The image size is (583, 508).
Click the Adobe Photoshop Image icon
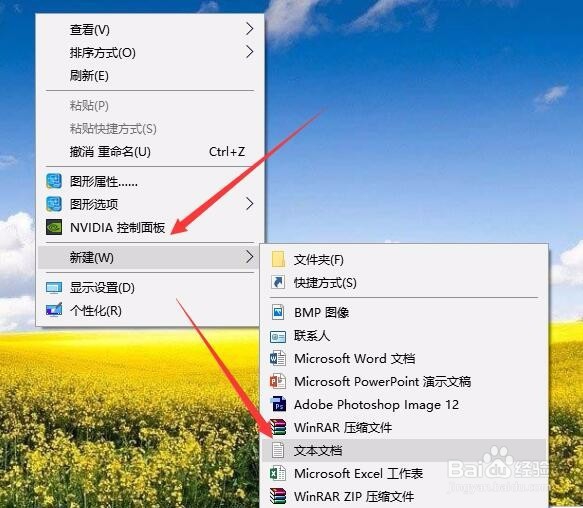(x=278, y=404)
